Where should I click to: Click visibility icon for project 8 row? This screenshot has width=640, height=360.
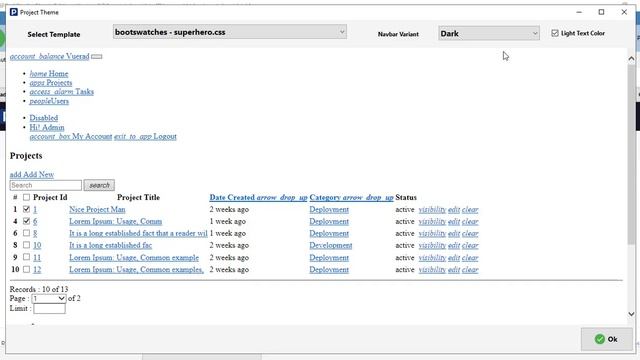(x=432, y=233)
